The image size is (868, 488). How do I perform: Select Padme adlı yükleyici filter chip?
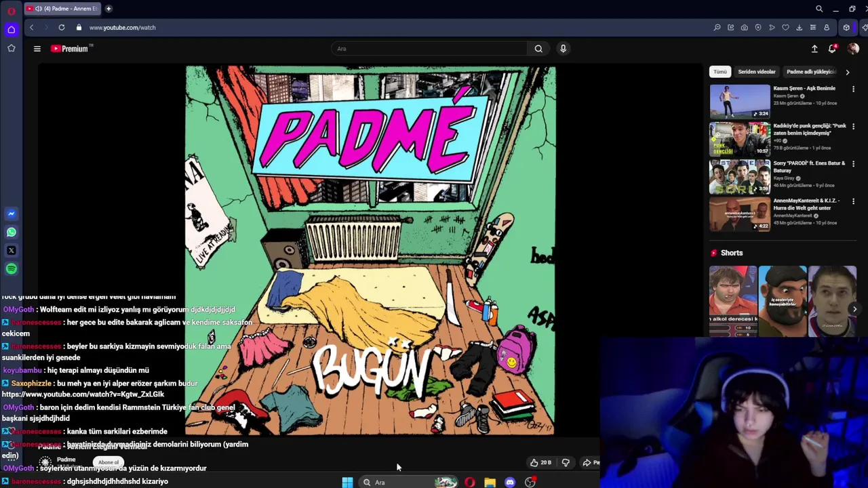[x=811, y=71]
